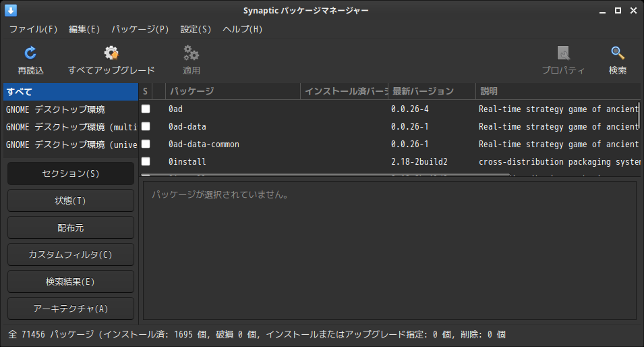Click the cross-distribution packaging description

point(560,162)
